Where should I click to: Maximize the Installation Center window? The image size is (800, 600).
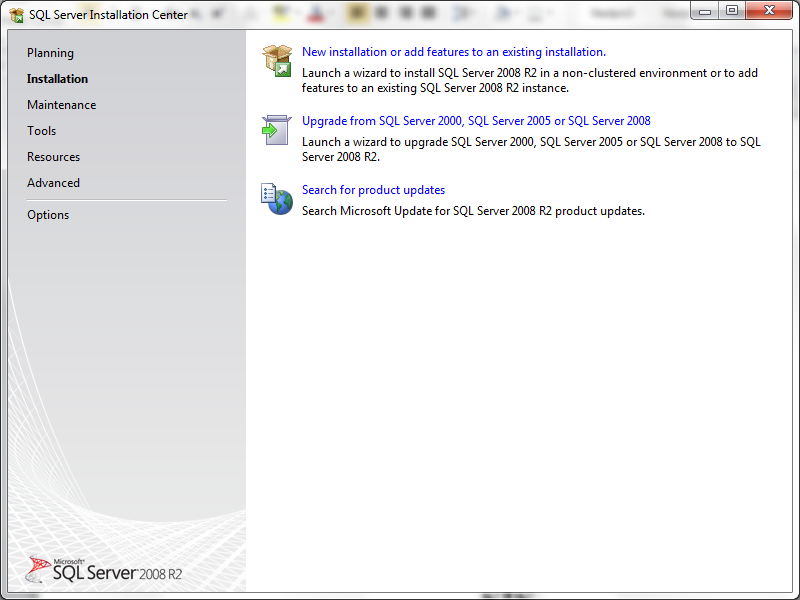tap(732, 11)
